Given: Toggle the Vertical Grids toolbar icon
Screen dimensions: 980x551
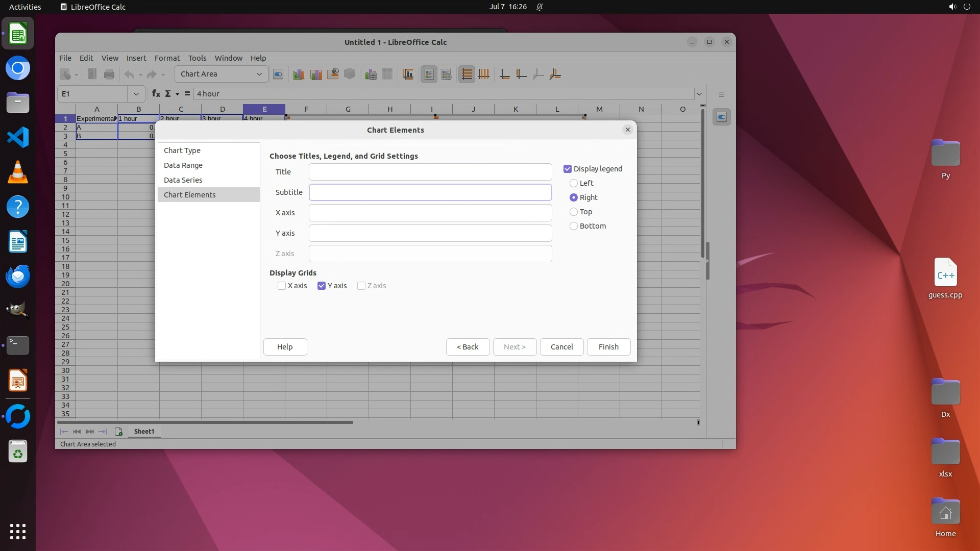Looking at the screenshot, I should tap(484, 74).
